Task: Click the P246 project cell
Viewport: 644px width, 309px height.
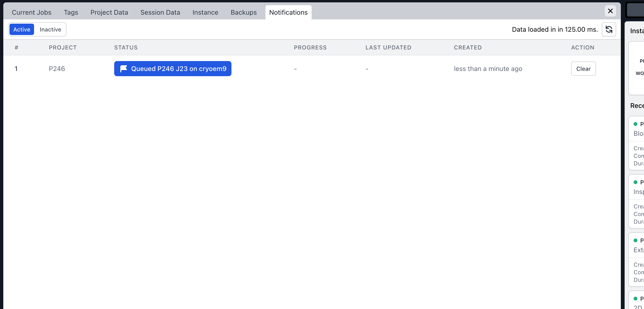Action: click(57, 69)
